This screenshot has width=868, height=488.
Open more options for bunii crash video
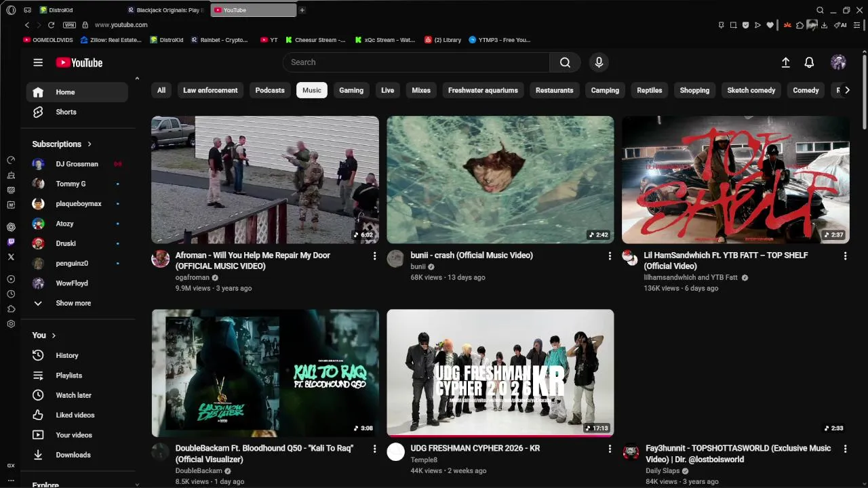pyautogui.click(x=610, y=256)
